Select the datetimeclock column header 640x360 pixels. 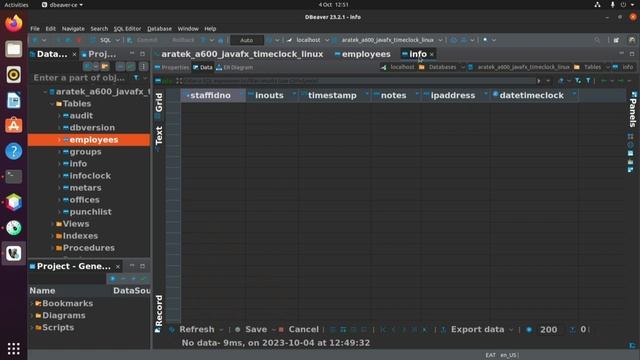(x=534, y=95)
